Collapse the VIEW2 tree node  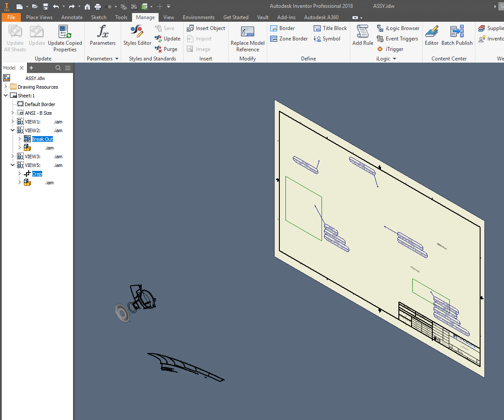click(13, 130)
